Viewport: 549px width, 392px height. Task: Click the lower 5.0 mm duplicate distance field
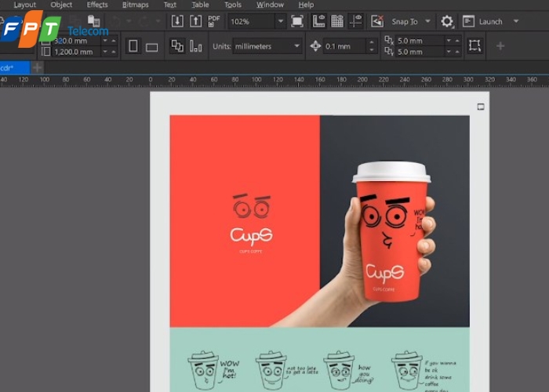(420, 52)
